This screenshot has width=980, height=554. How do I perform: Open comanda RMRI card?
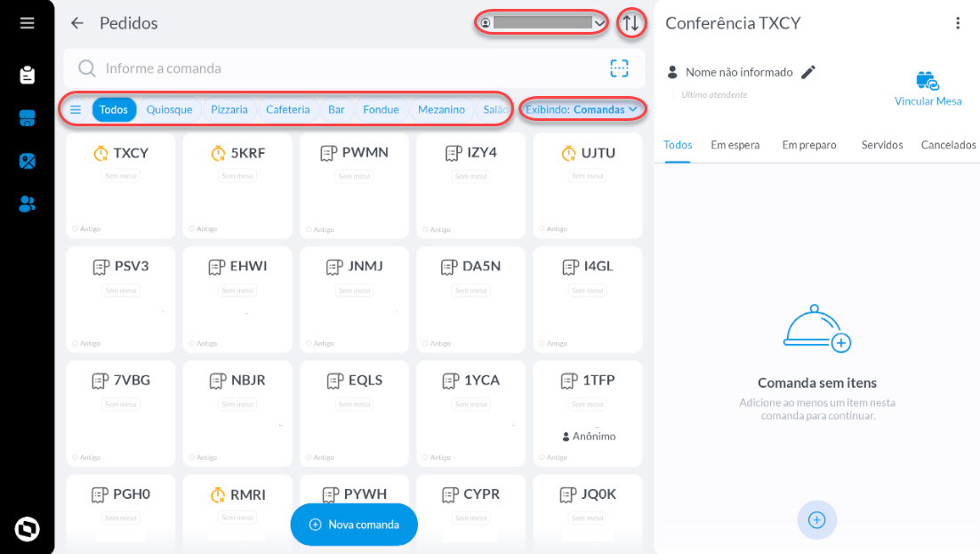pos(237,513)
